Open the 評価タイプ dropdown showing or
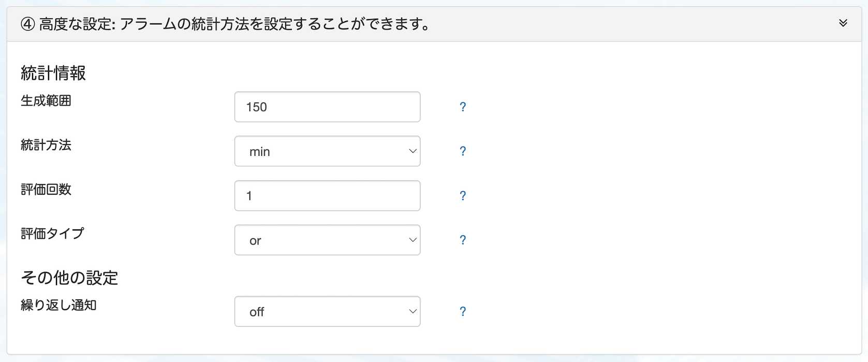Image resolution: width=868 pixels, height=362 pixels. click(x=327, y=240)
